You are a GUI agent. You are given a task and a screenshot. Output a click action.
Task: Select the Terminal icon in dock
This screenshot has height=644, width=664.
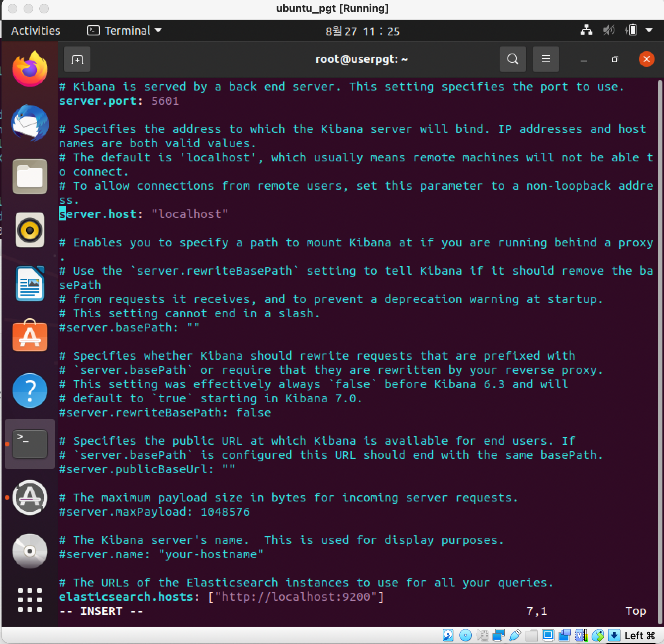30,444
